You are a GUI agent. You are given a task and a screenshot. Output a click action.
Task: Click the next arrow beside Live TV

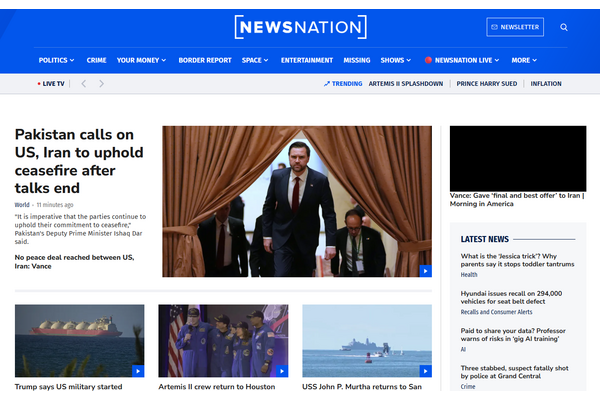101,83
